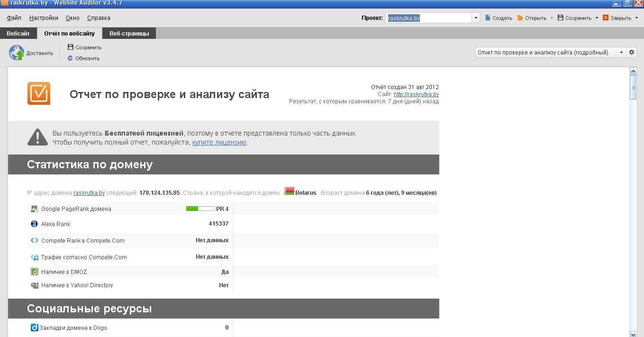Expand the arrow next to Открыть

(552, 18)
